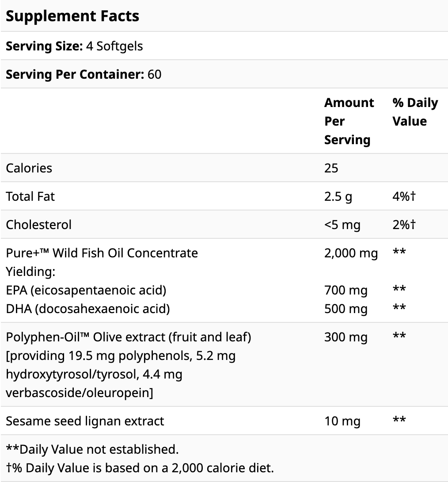Click the Daily Value not established footnote
The image size is (448, 482).
coord(92,449)
